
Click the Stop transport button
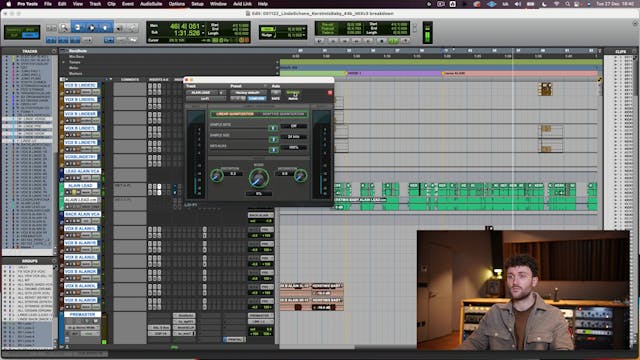point(382,41)
